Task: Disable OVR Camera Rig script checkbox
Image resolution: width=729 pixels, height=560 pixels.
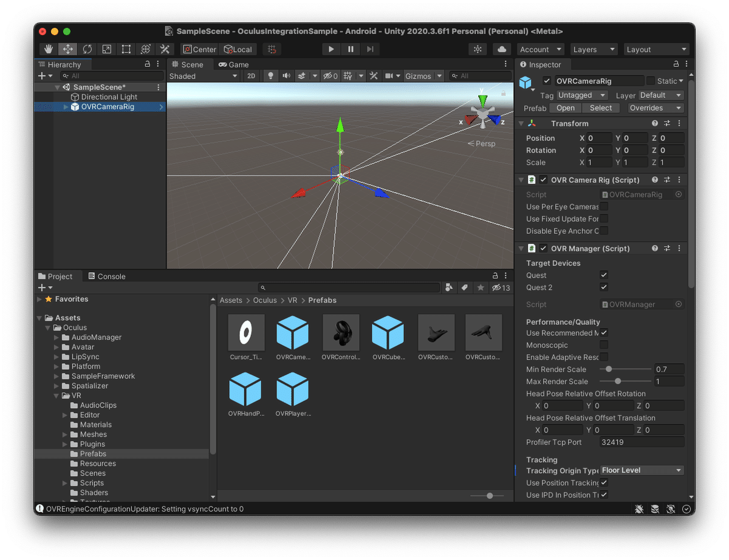Action: [x=543, y=180]
